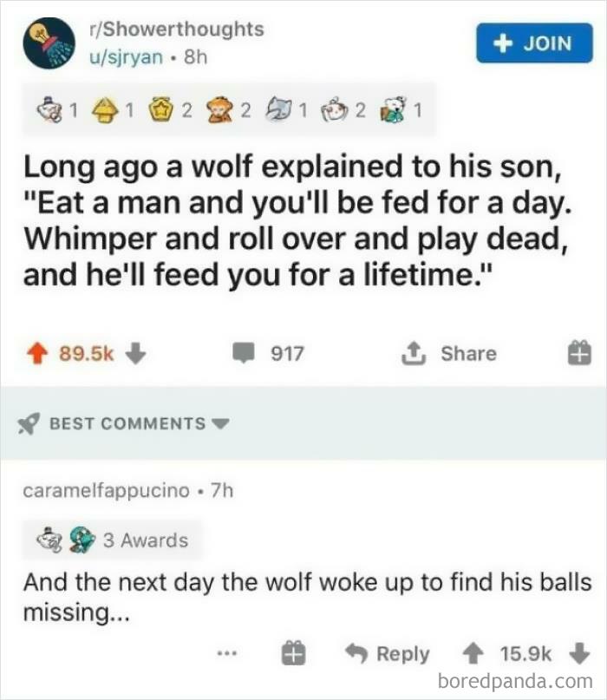The image size is (607, 700).
Task: Open the comment overflow menu with three dots
Action: 228,654
